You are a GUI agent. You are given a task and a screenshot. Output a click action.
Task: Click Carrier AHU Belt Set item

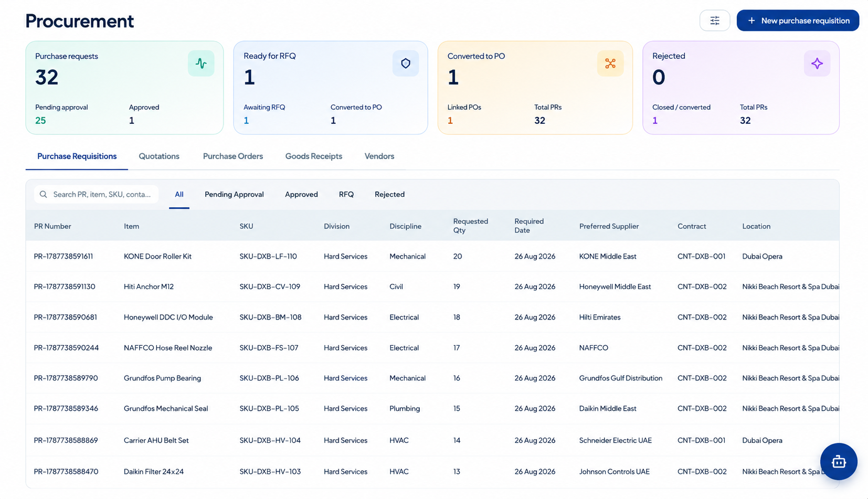pyautogui.click(x=156, y=440)
